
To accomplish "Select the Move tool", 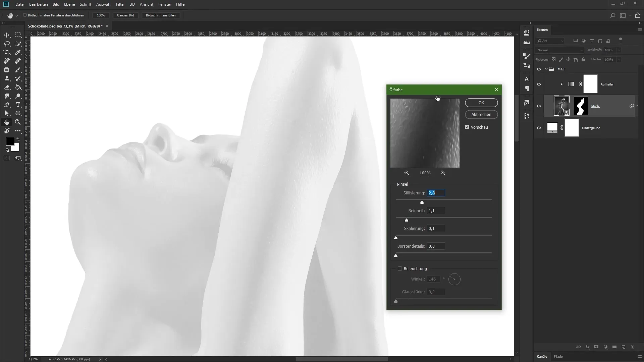I will click(7, 35).
